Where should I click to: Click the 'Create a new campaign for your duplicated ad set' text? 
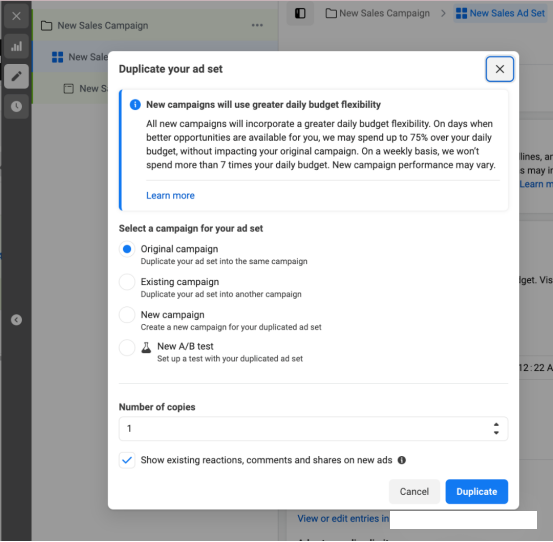[x=231, y=327]
